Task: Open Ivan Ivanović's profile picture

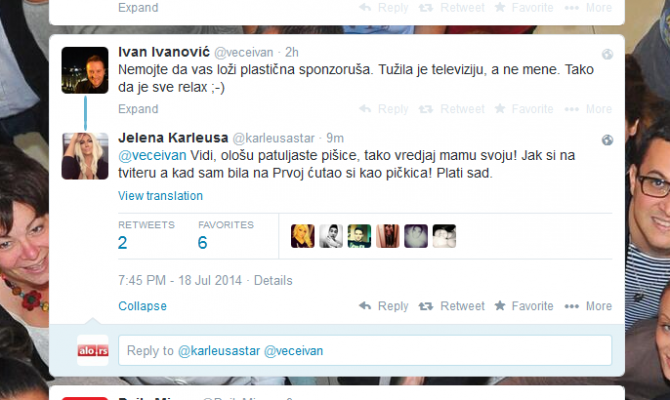Action: pyautogui.click(x=85, y=70)
